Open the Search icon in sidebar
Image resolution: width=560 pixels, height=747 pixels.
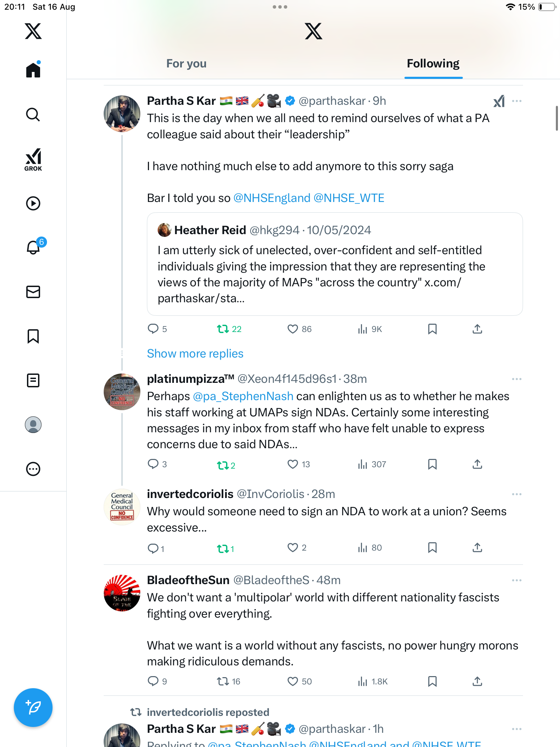click(33, 114)
